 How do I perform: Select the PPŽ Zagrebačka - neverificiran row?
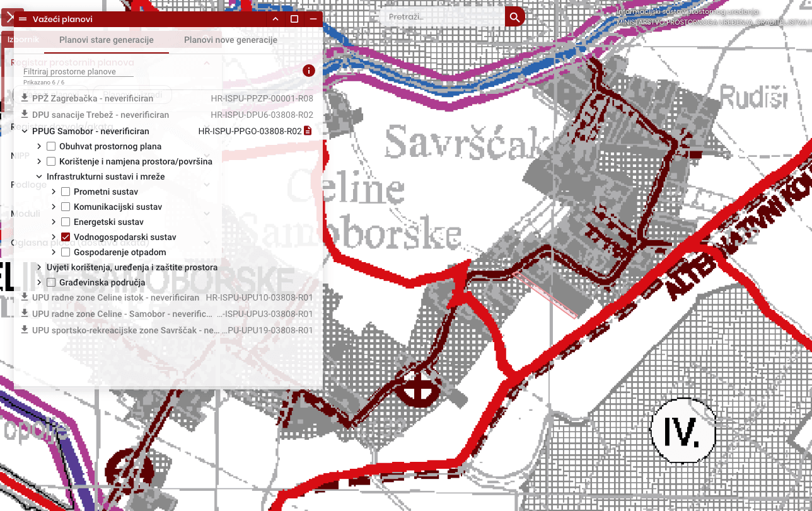coord(93,98)
